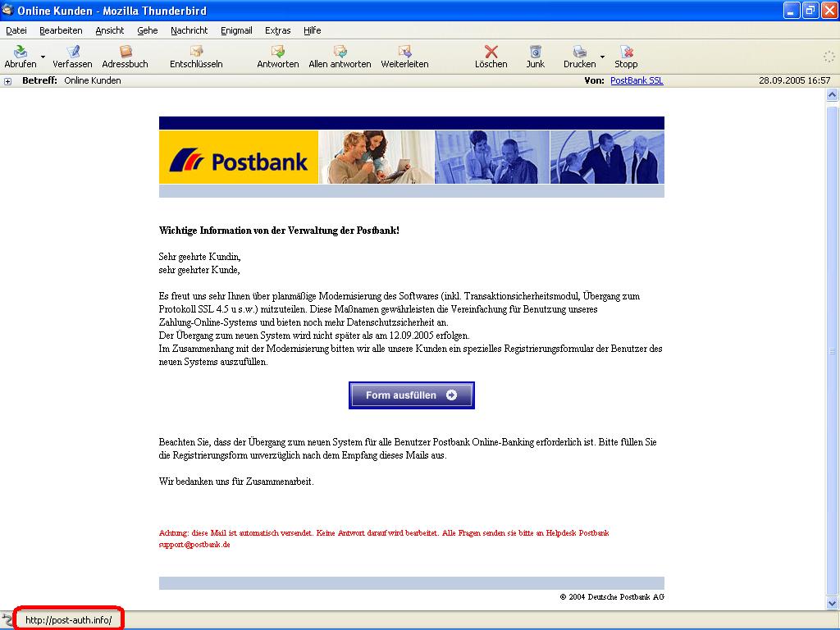Screen dimensions: 840x630
Task: Click the status bar URL http://post-auth.info/
Action: [69, 620]
